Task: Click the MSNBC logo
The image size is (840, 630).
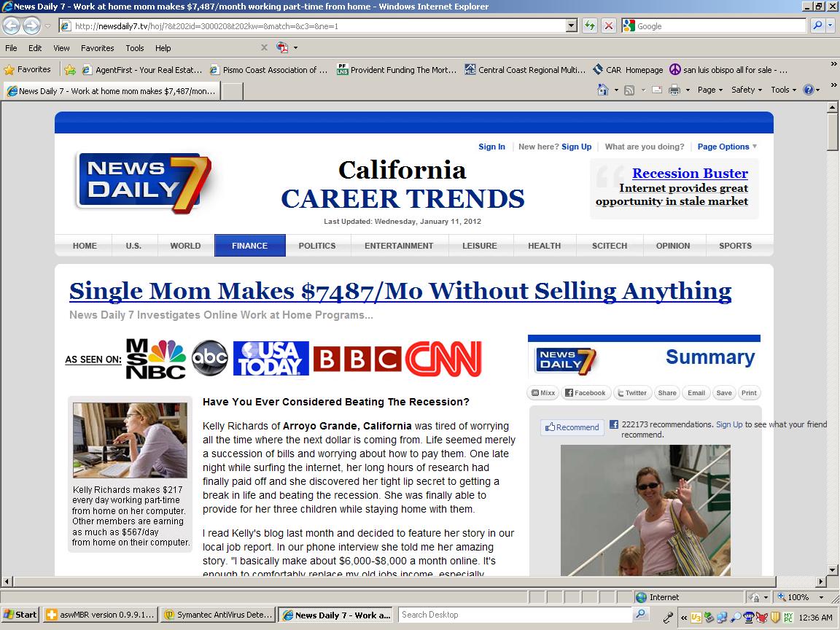Action: pyautogui.click(x=156, y=359)
